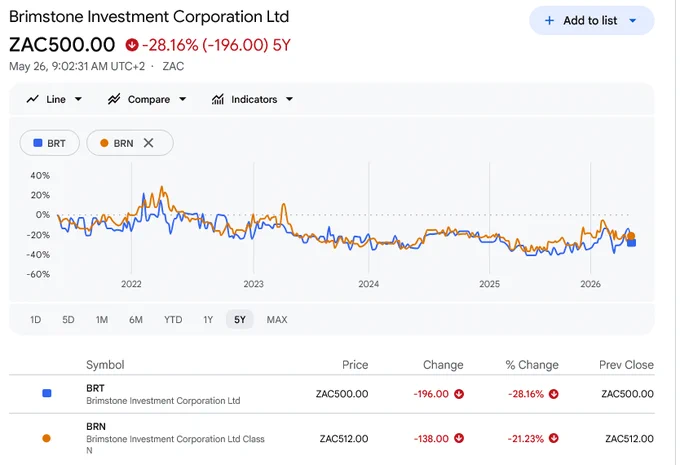The image size is (680, 465).
Task: Click the Compare chart icon
Action: (114, 99)
